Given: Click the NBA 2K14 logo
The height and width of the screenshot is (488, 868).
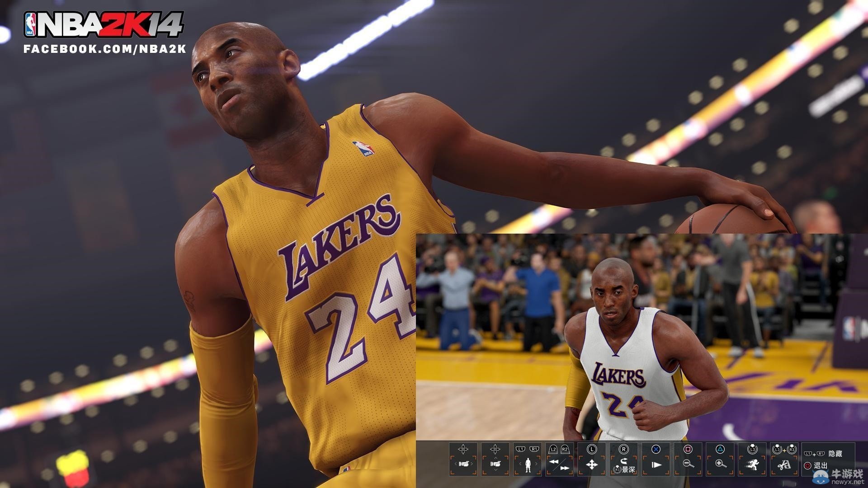Looking at the screenshot, I should (104, 24).
